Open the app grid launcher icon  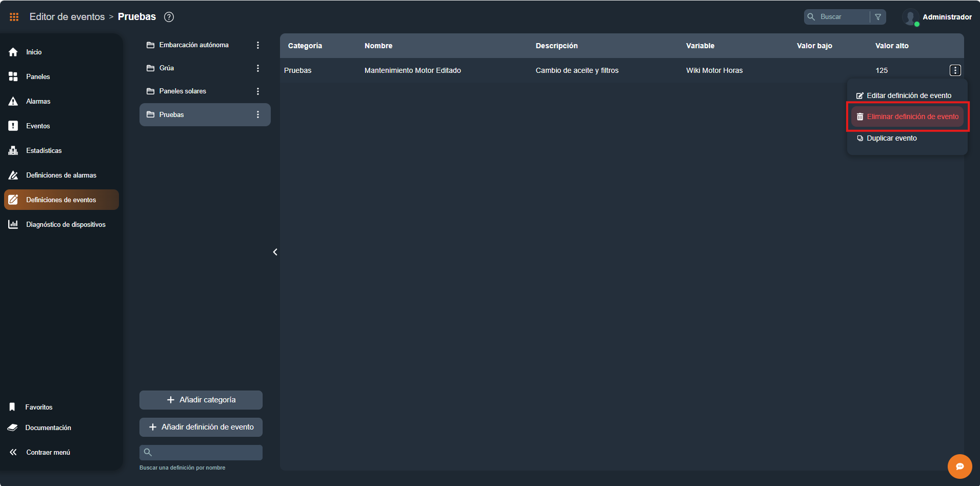tap(14, 17)
